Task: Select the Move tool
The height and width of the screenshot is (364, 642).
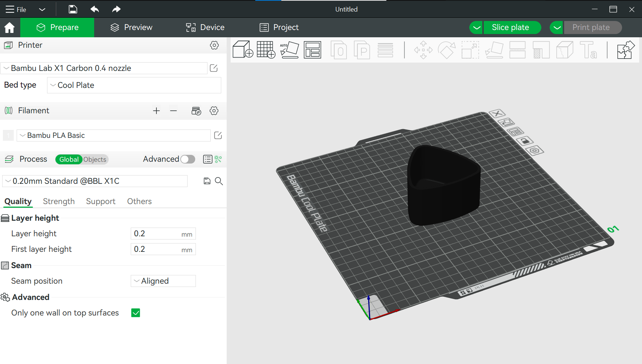Action: [423, 50]
